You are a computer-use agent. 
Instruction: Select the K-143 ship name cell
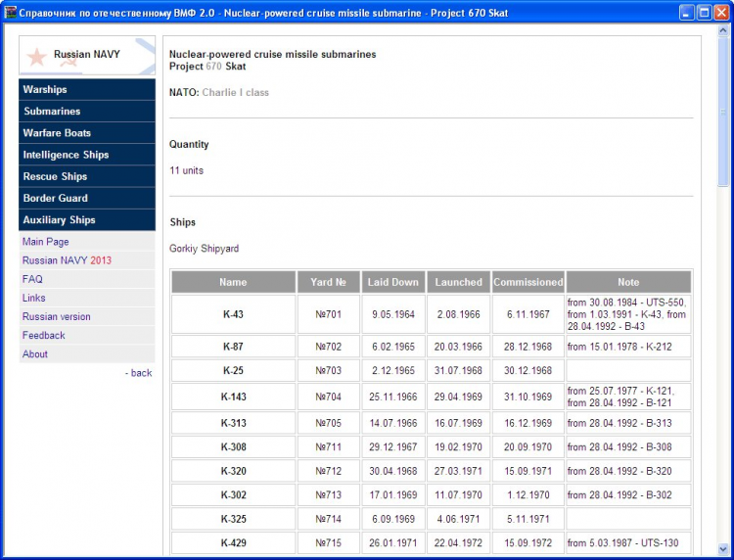tap(233, 397)
